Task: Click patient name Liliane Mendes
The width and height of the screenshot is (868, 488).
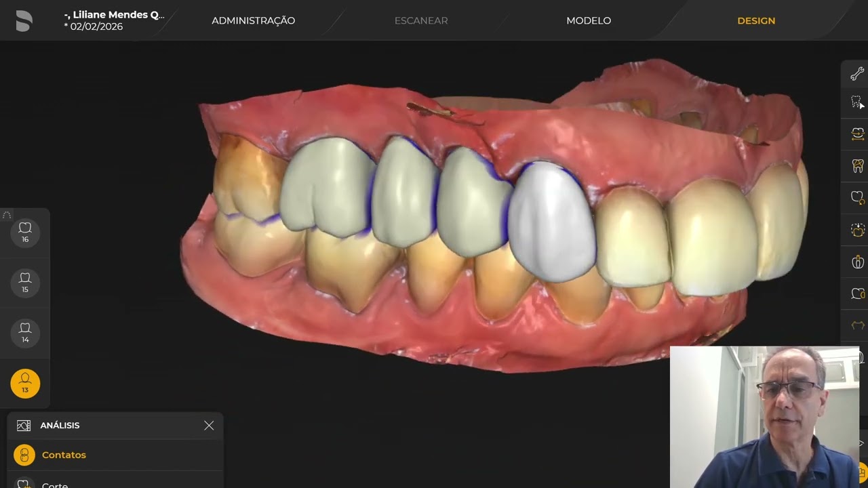Action: point(114,14)
